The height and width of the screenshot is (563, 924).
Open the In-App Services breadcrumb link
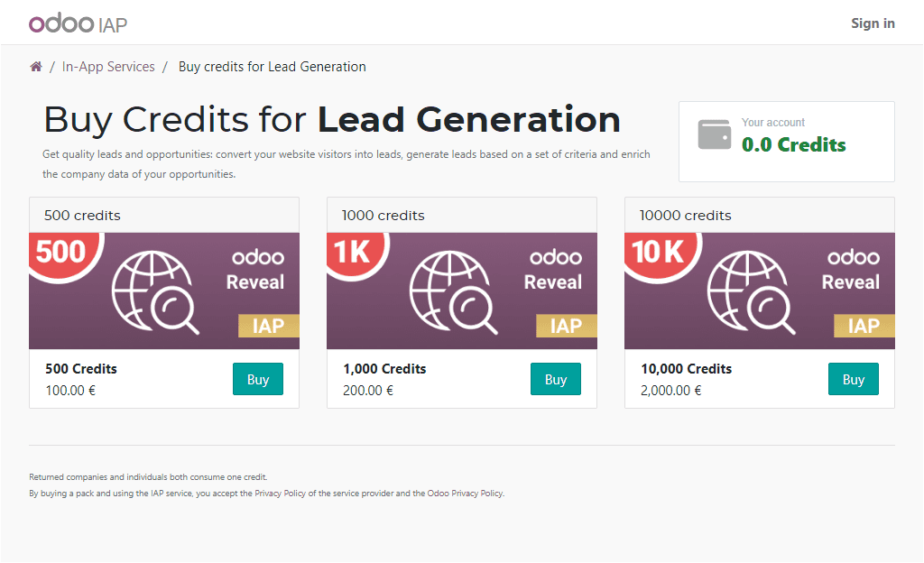(x=108, y=66)
